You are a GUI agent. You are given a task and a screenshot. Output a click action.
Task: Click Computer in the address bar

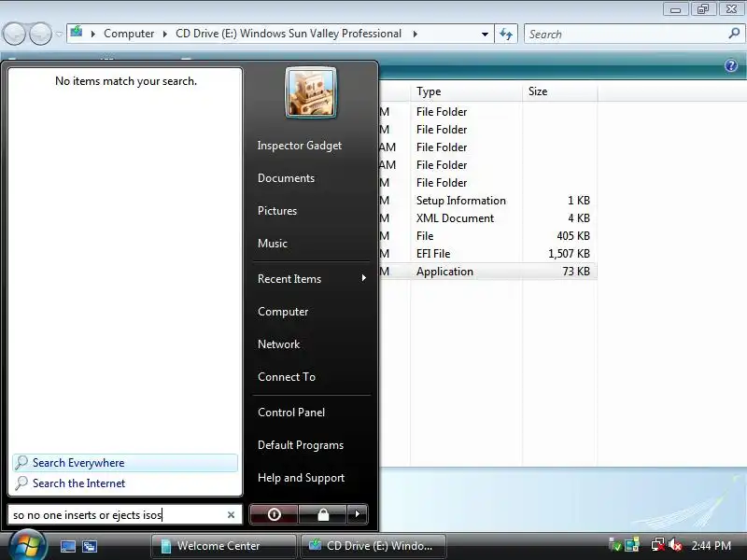click(129, 34)
